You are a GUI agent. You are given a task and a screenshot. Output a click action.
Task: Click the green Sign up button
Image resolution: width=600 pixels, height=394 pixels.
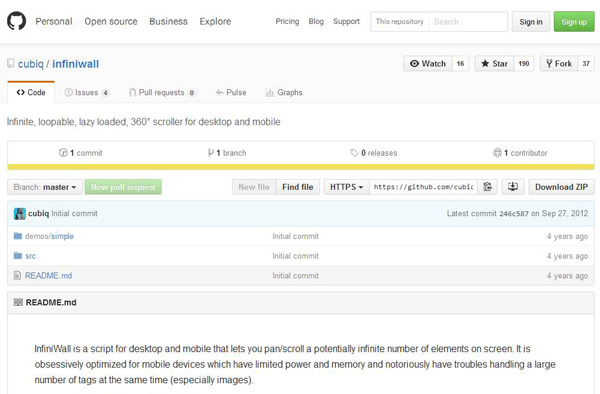pyautogui.click(x=574, y=22)
